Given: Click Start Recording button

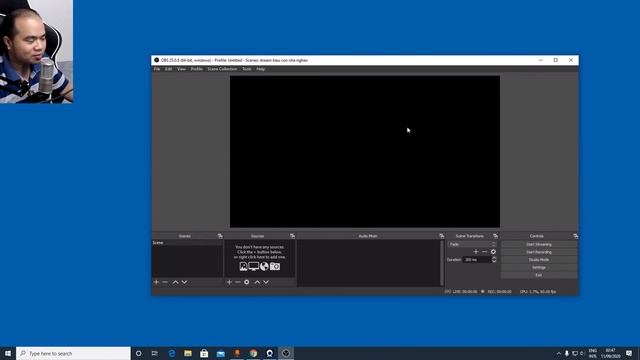Looking at the screenshot, I should pyautogui.click(x=539, y=252).
